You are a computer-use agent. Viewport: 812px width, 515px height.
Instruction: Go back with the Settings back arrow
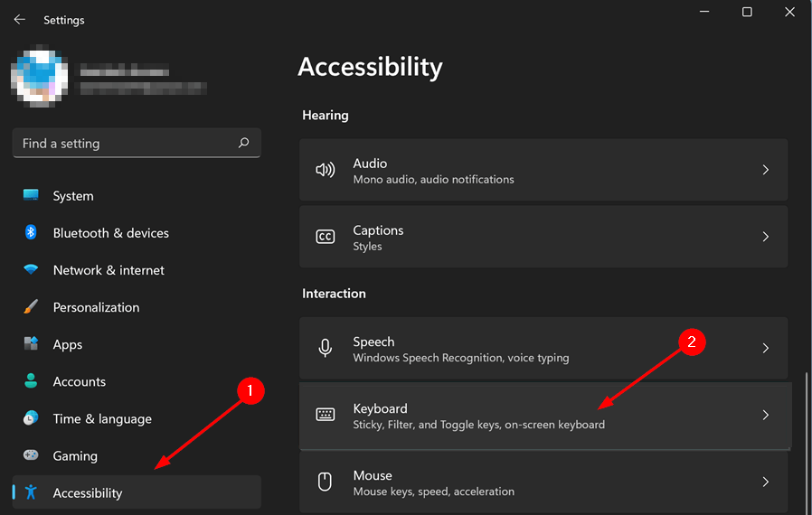coord(20,20)
